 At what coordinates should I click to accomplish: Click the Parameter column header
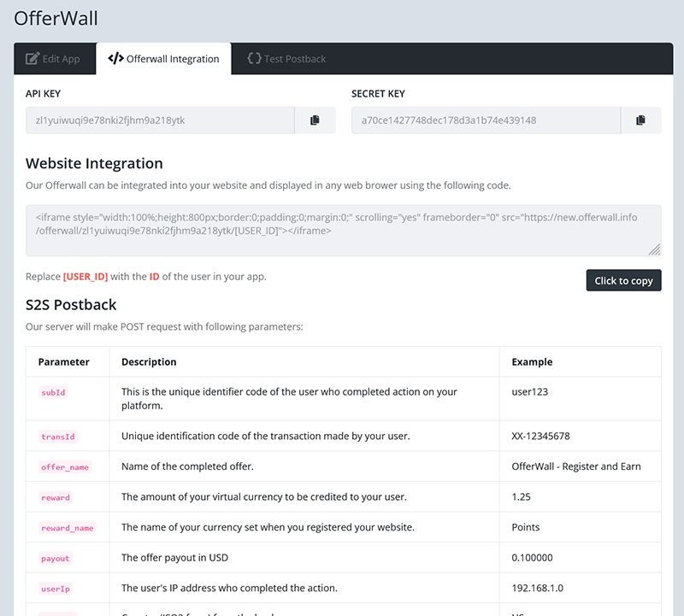tap(64, 362)
